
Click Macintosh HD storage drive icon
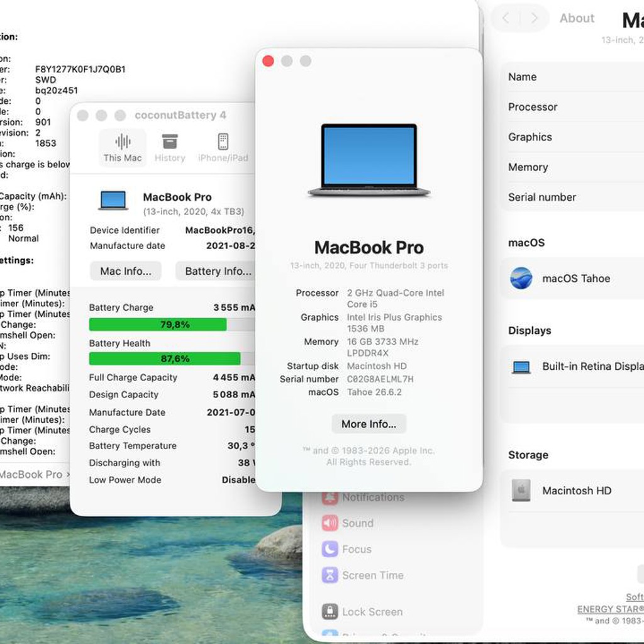coord(521,491)
